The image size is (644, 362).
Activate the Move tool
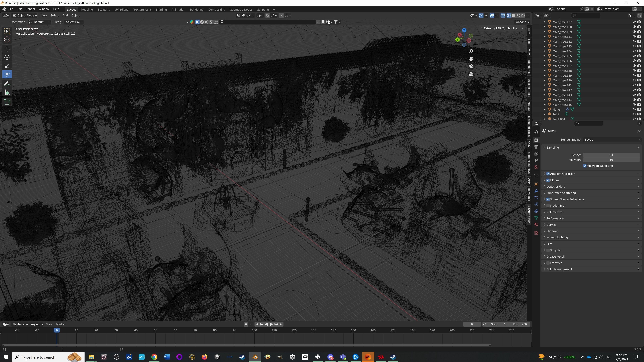point(7,49)
